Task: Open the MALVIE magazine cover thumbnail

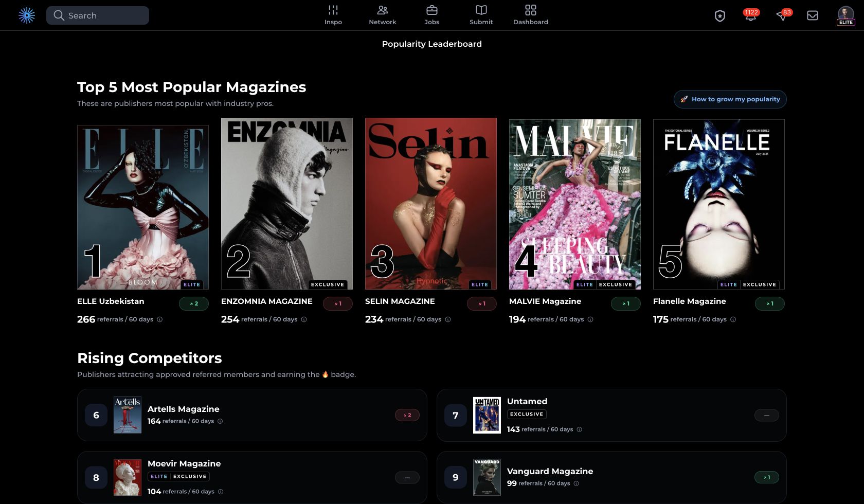Action: point(575,204)
